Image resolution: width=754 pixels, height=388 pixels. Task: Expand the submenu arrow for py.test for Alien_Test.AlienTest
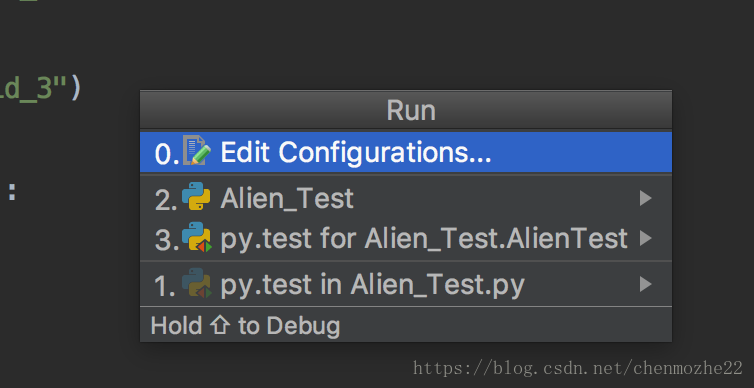tap(645, 238)
